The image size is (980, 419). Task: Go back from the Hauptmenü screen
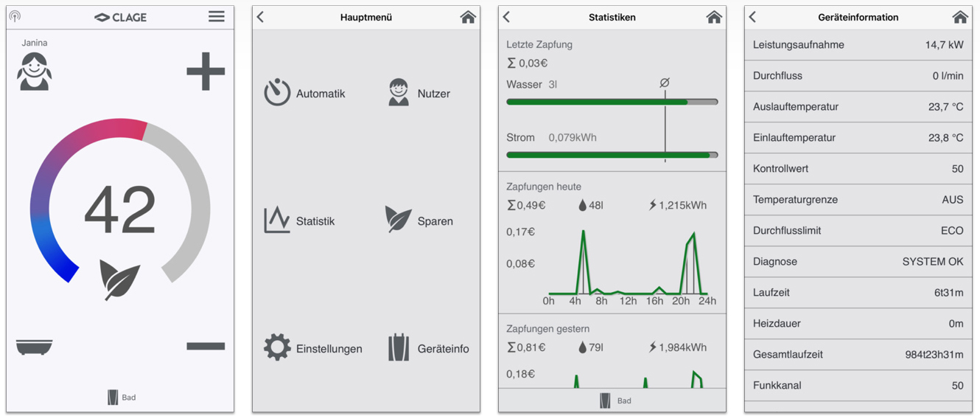(x=260, y=17)
